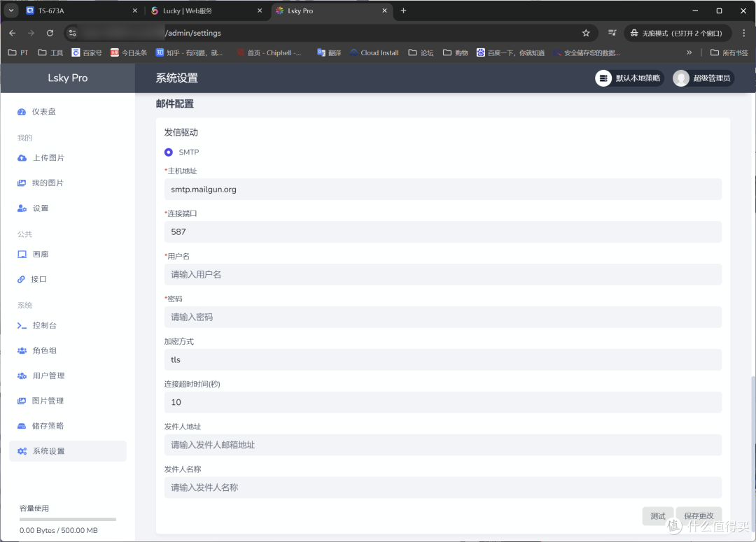The image size is (756, 542).
Task: Open site information icon in address bar
Action: [72, 33]
